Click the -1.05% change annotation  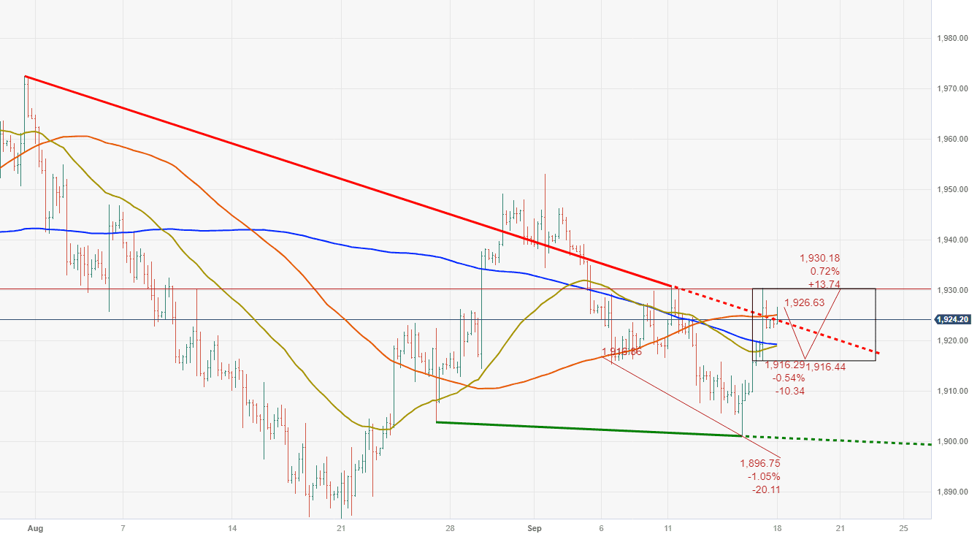point(765,476)
